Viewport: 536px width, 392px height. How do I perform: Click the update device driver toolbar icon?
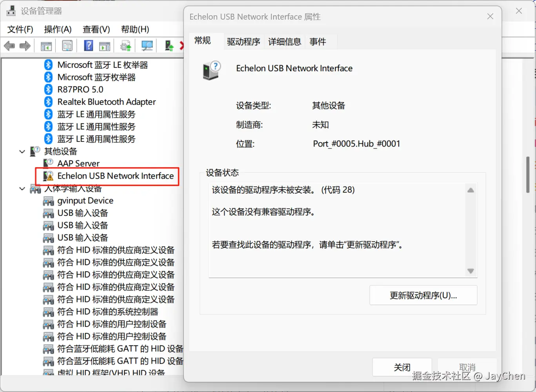tap(169, 46)
